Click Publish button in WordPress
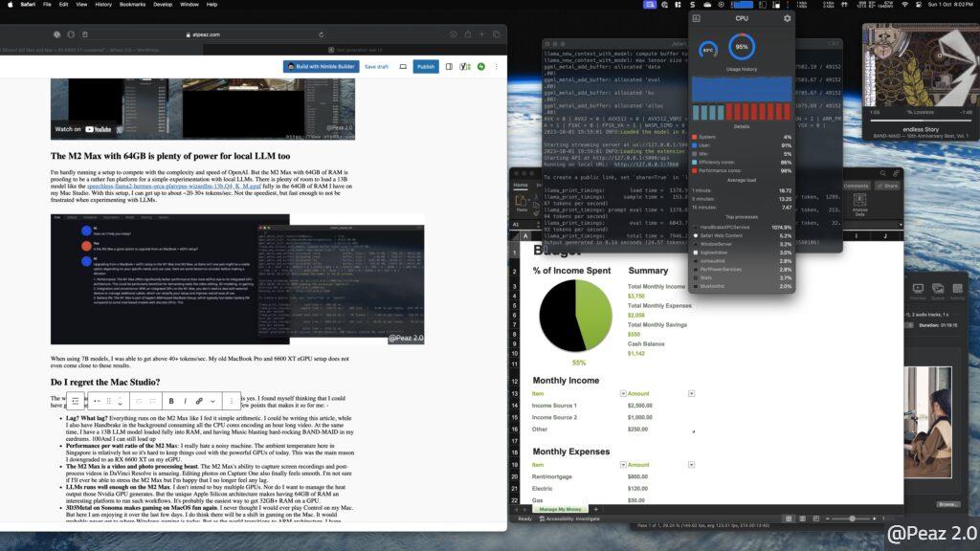 click(x=426, y=66)
